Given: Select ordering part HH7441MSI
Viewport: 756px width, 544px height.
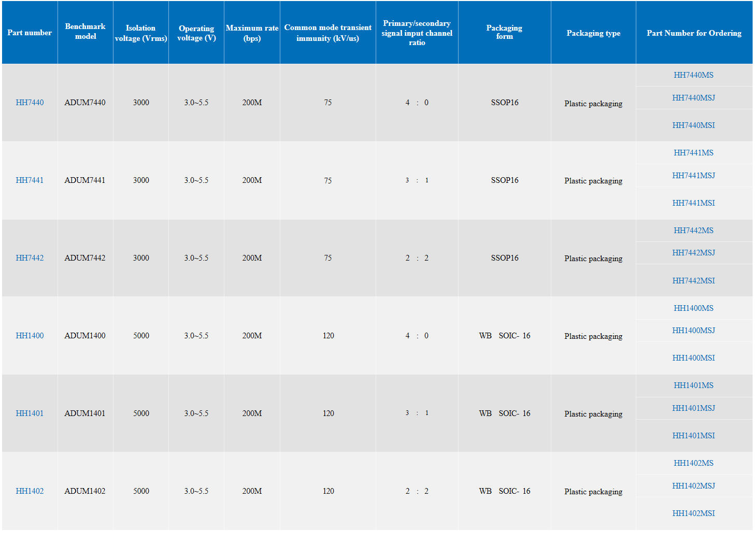Looking at the screenshot, I should [693, 203].
